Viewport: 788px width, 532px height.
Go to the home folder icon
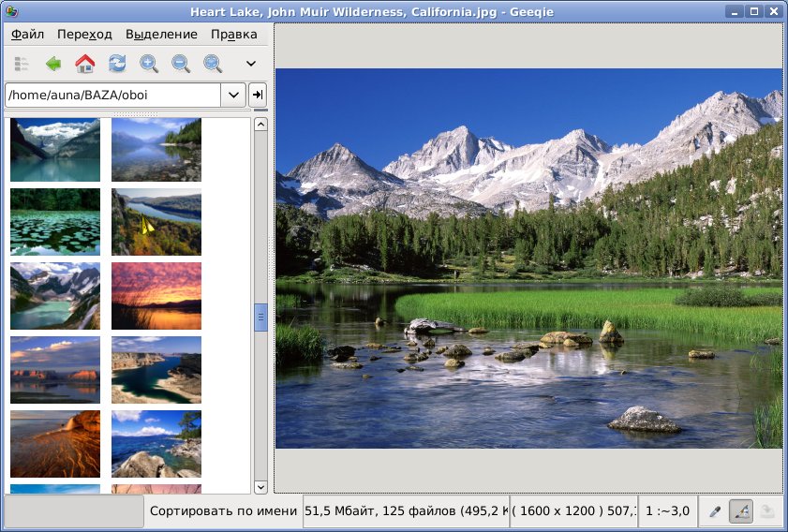[85, 64]
